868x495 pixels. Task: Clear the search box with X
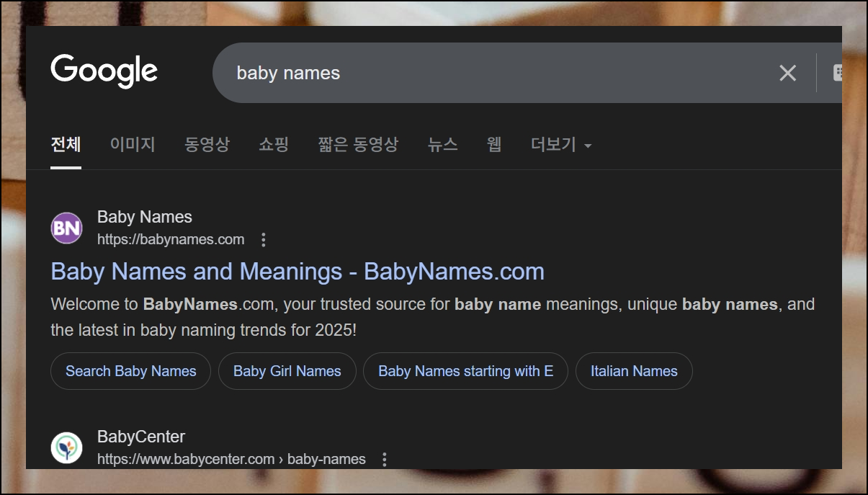click(787, 73)
